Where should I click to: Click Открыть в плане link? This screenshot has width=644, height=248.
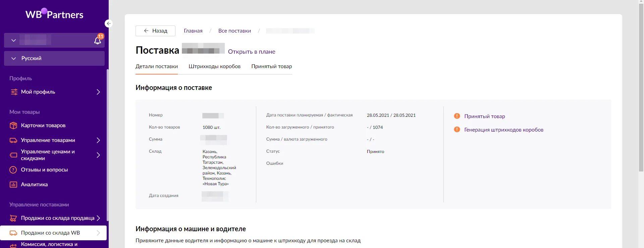(252, 52)
